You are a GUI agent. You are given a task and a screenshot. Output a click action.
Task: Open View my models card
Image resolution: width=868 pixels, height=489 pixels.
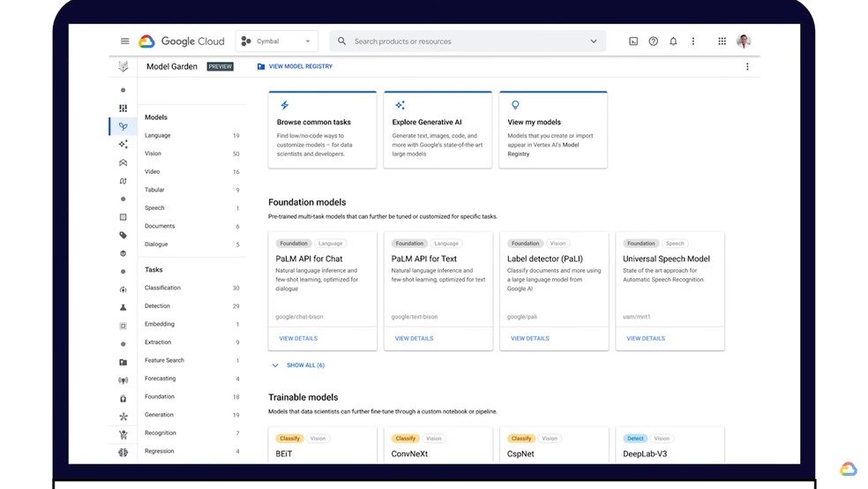point(553,130)
